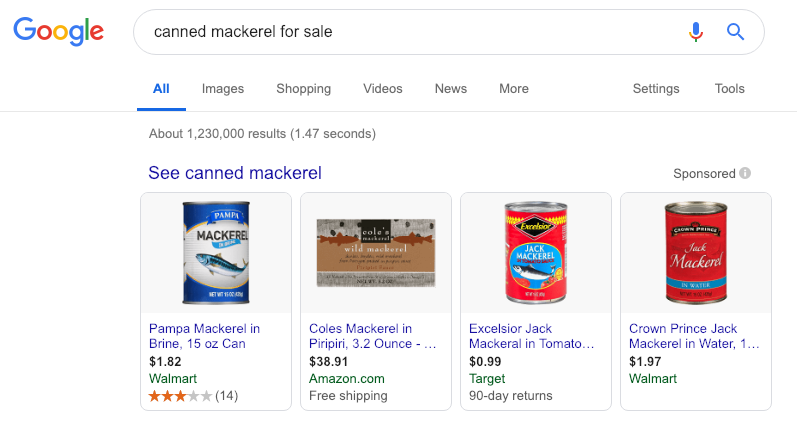Open Pampa Mackerel in Brine product link
This screenshot has height=426, width=797.
point(204,336)
